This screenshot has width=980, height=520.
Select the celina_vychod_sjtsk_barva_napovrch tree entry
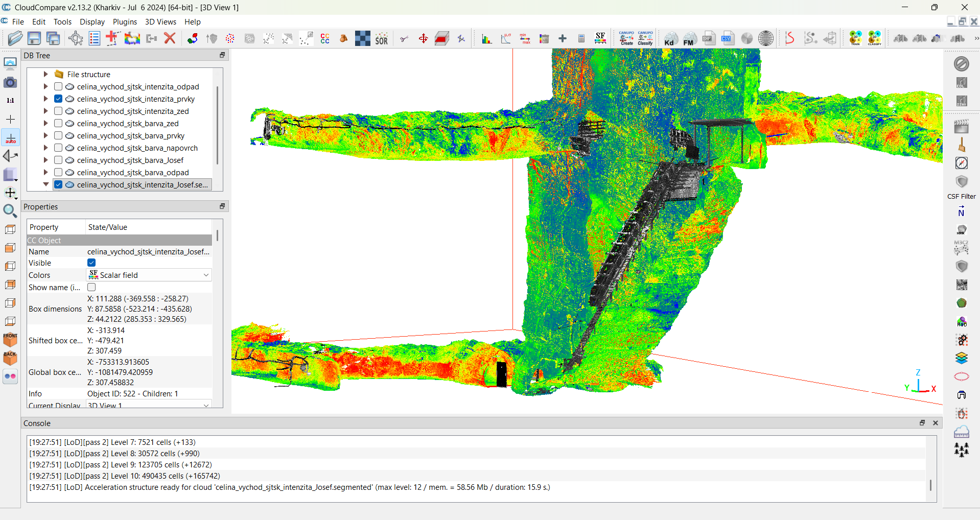(x=137, y=148)
